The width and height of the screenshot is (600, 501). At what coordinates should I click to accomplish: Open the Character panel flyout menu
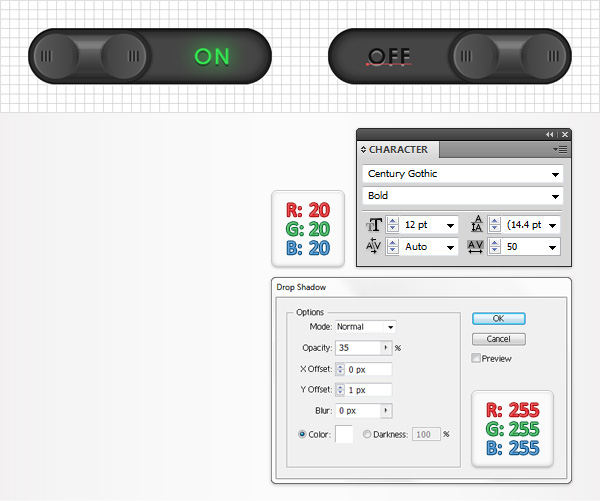pyautogui.click(x=560, y=150)
